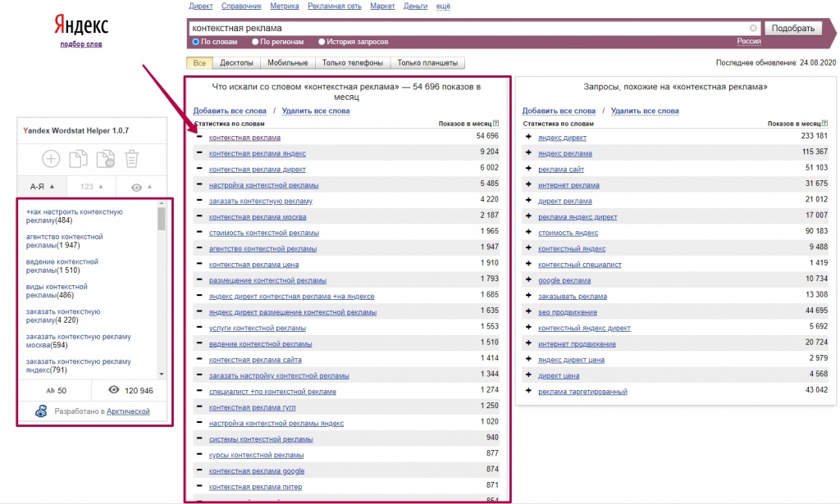Switch to the 'Мобильные' tab
The width and height of the screenshot is (840, 504).
pyautogui.click(x=287, y=63)
